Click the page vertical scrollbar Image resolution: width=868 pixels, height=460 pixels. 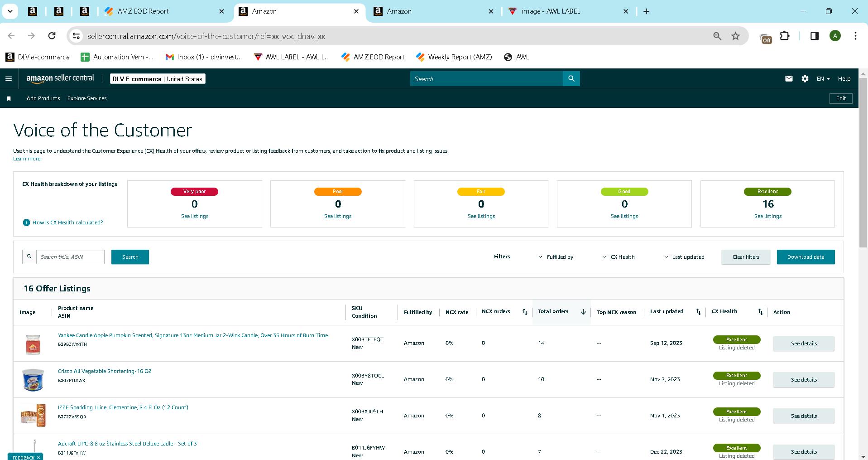[863, 163]
